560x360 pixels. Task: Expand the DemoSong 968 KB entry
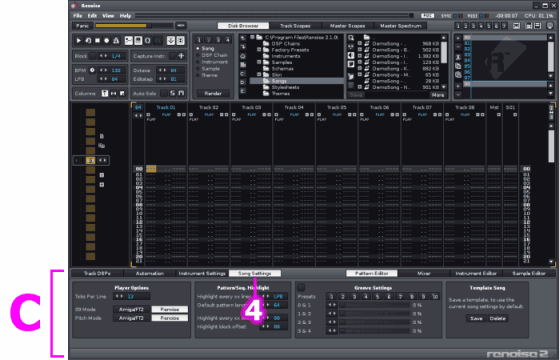pos(360,44)
